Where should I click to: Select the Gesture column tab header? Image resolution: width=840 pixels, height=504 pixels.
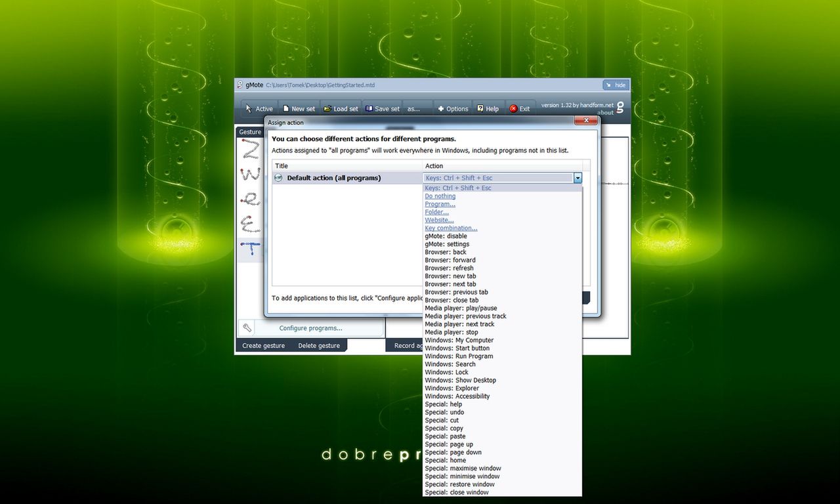click(x=250, y=132)
